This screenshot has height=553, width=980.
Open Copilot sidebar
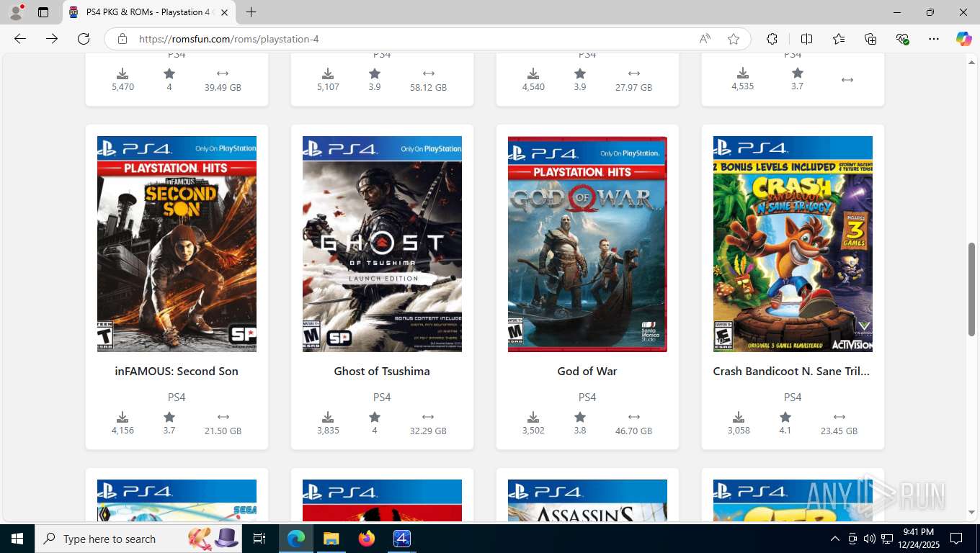point(963,39)
